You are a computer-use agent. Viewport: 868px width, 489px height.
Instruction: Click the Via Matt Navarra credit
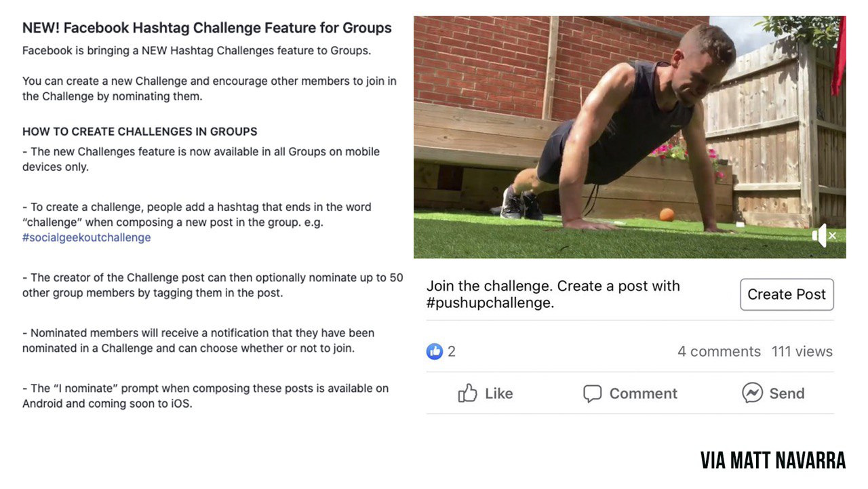(773, 460)
